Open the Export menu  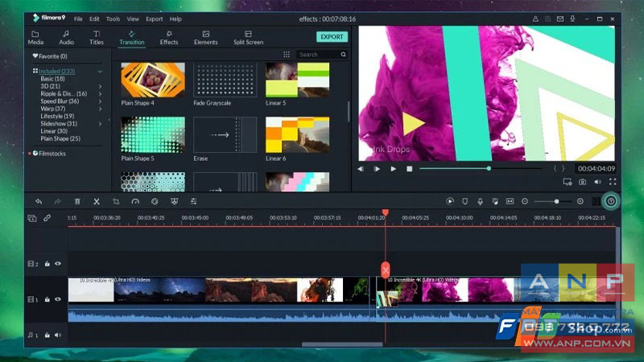155,19
